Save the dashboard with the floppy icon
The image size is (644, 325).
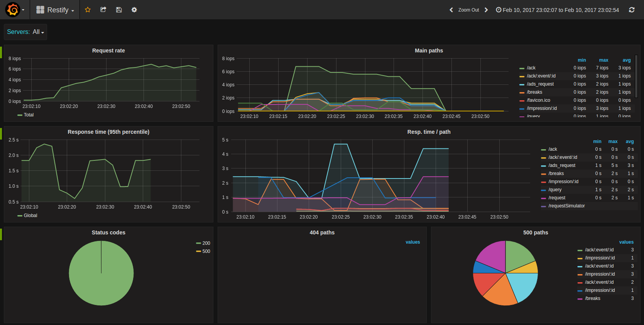coord(119,10)
